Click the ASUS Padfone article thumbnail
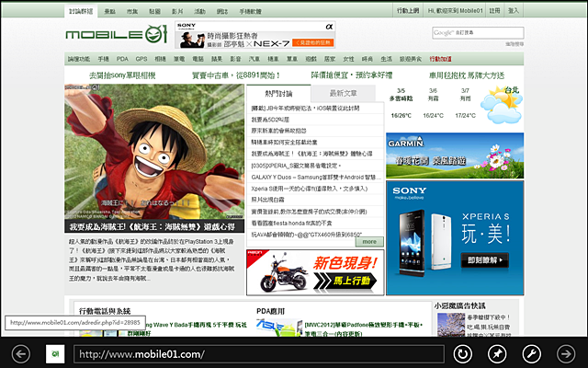 pos(279,328)
